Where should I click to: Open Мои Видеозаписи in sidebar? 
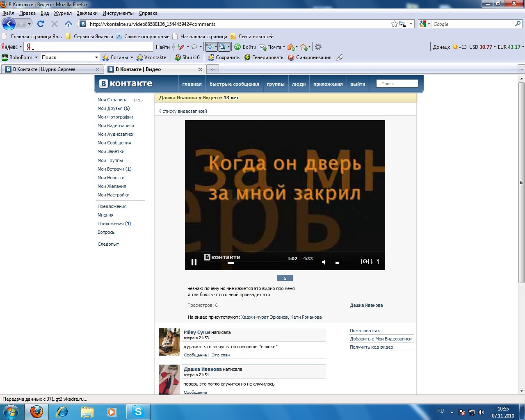[x=116, y=126]
